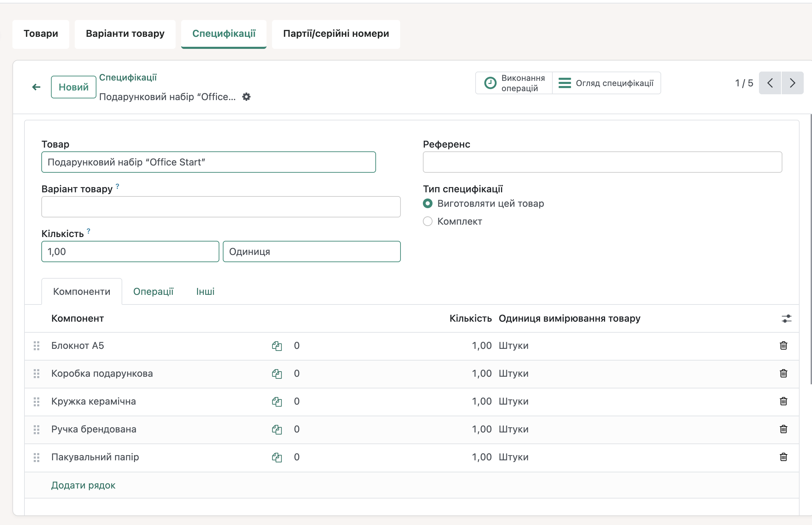Image resolution: width=812 pixels, height=525 pixels.
Task: Open the Одиниця unit of measure dropdown
Action: [312, 251]
